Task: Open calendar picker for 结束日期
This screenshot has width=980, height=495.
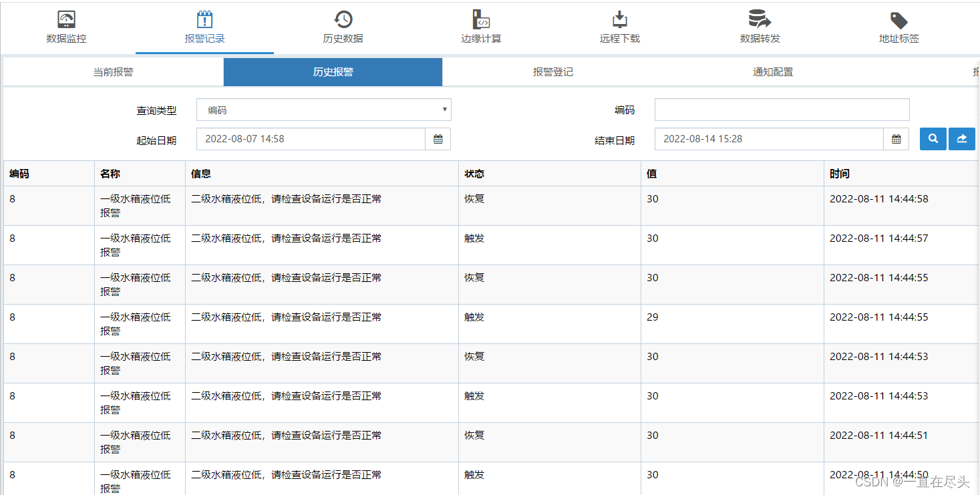Action: point(896,139)
